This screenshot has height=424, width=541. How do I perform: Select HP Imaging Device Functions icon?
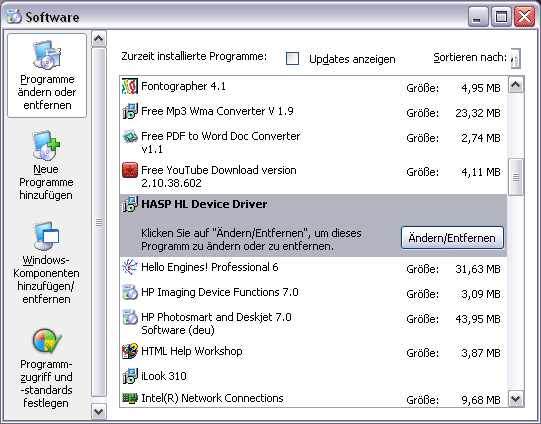coord(130,292)
